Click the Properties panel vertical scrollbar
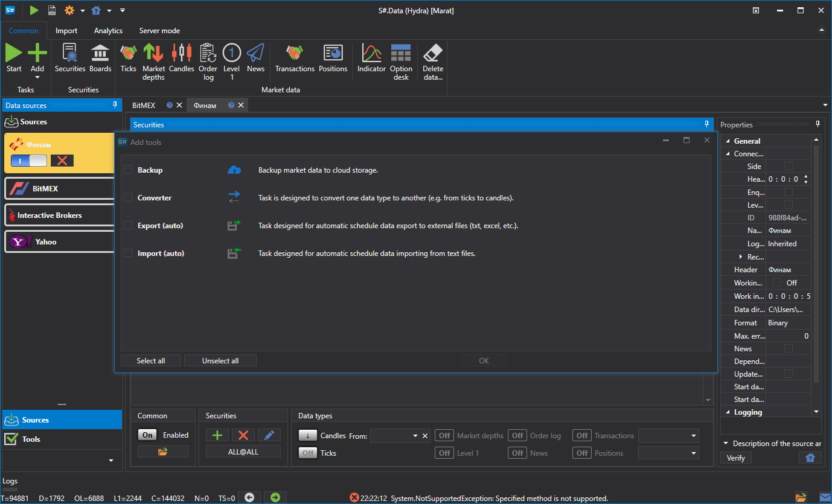The width and height of the screenshot is (832, 504). tap(816, 263)
